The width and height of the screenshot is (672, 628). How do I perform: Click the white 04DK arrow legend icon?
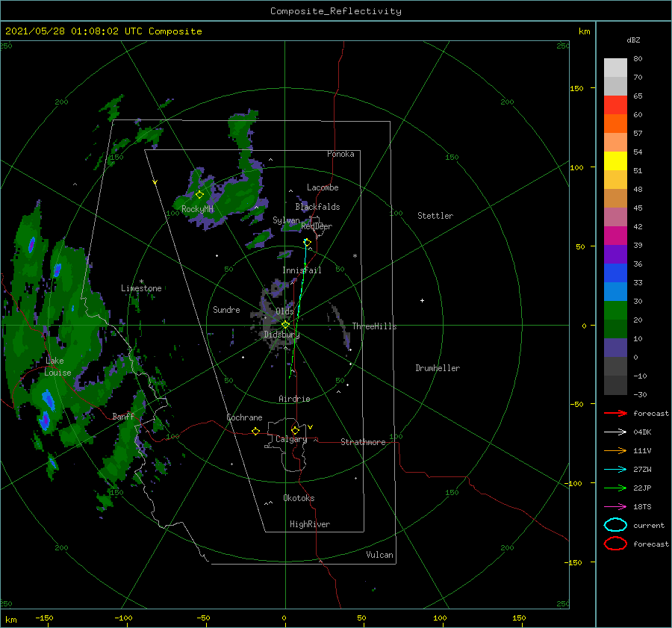[x=615, y=432]
